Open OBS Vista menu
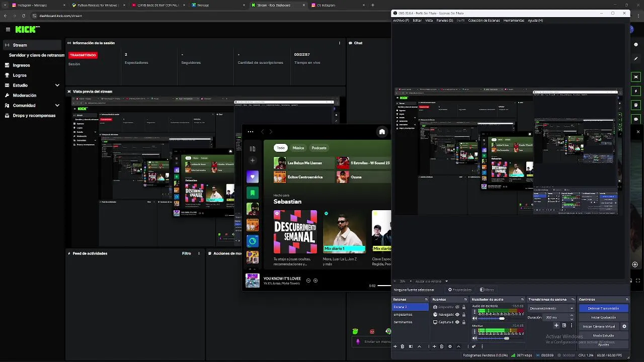The height and width of the screenshot is (362, 644). (x=429, y=21)
